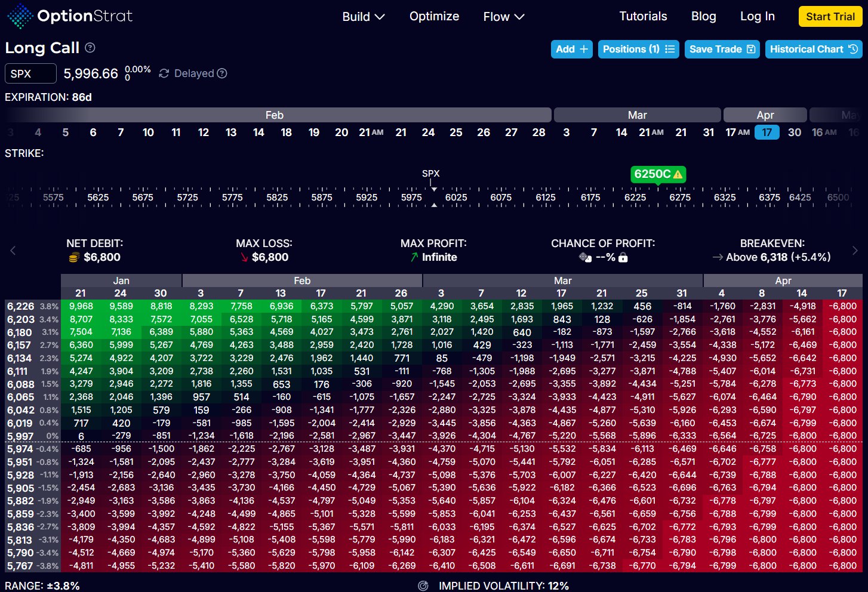Click the Save Trade button
The width and height of the screenshot is (868, 592).
pos(722,50)
